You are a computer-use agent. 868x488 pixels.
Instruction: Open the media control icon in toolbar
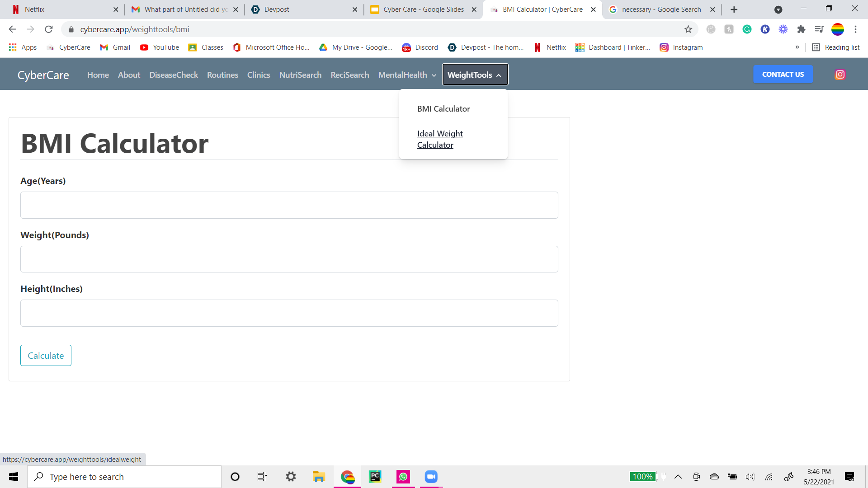tap(819, 29)
